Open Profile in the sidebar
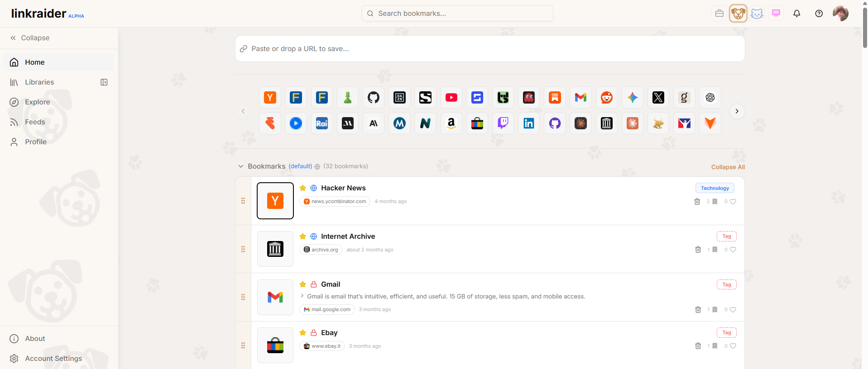The height and width of the screenshot is (369, 868). click(59, 142)
